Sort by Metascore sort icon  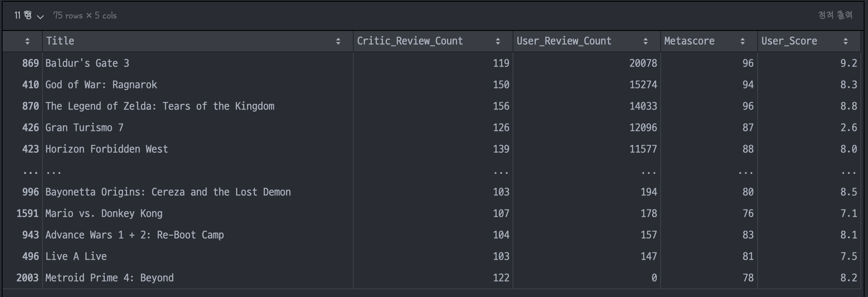(743, 41)
